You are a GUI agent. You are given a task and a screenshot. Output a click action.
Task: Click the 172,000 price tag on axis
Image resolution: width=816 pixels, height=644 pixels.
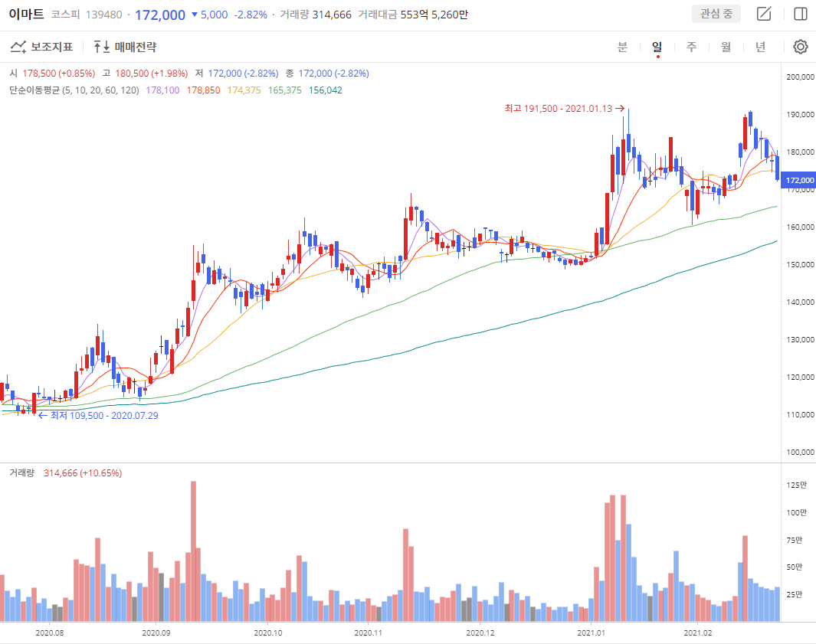(x=799, y=180)
